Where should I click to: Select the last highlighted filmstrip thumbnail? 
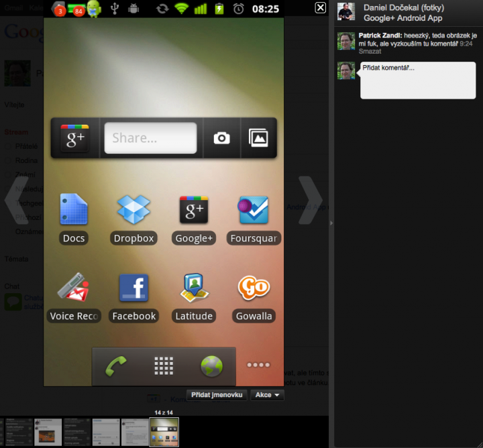164,432
